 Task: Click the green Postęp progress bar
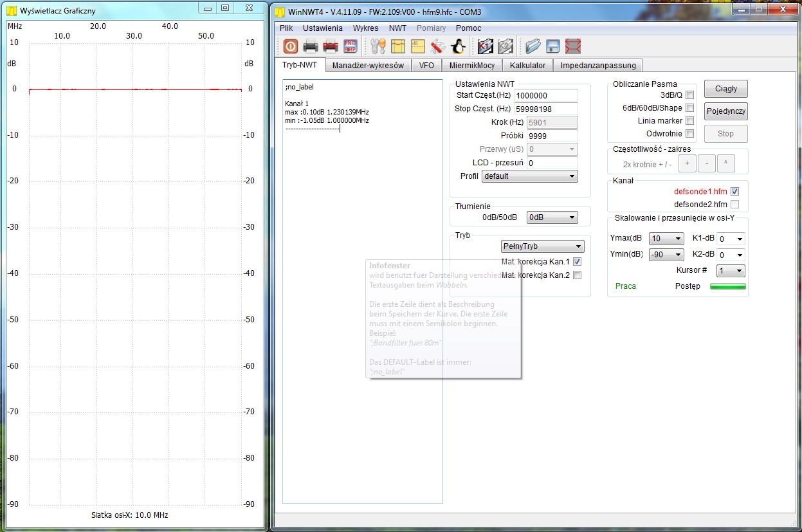(727, 286)
